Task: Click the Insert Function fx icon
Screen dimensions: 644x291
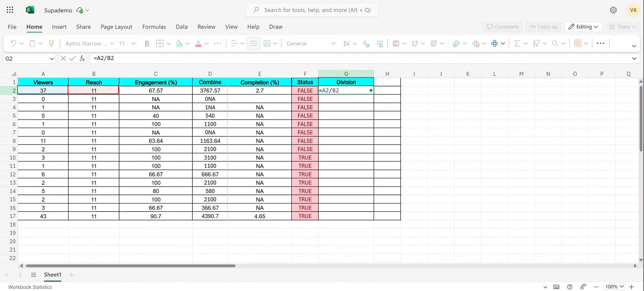Action: [81, 58]
